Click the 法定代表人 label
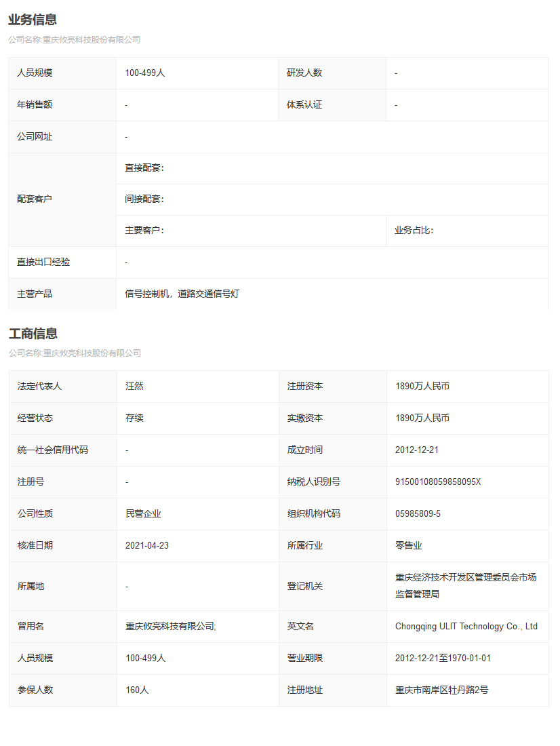This screenshot has height=746, width=560. (x=39, y=387)
